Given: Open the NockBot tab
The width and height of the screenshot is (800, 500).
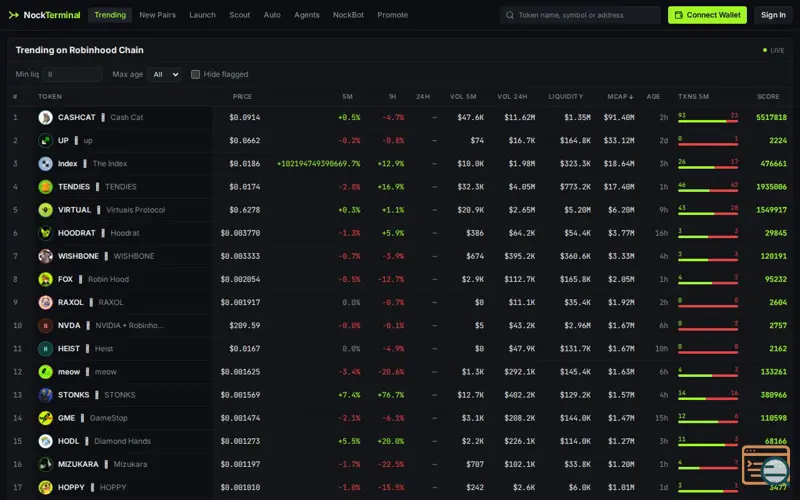Looking at the screenshot, I should point(348,15).
